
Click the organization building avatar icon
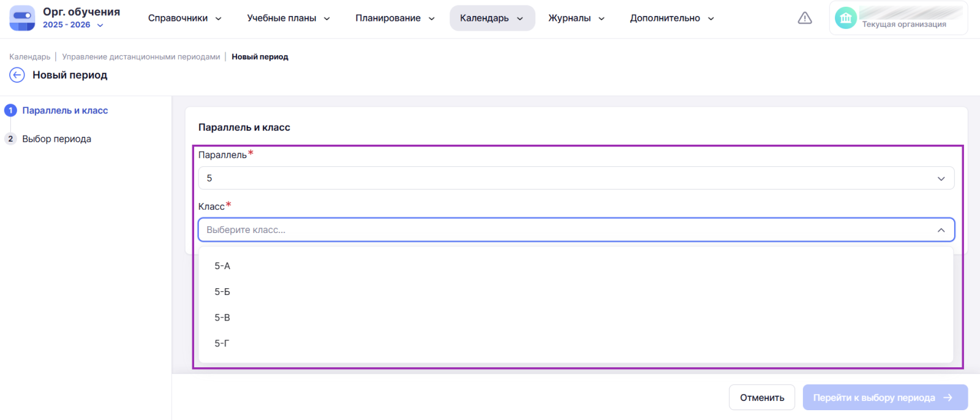[846, 18]
